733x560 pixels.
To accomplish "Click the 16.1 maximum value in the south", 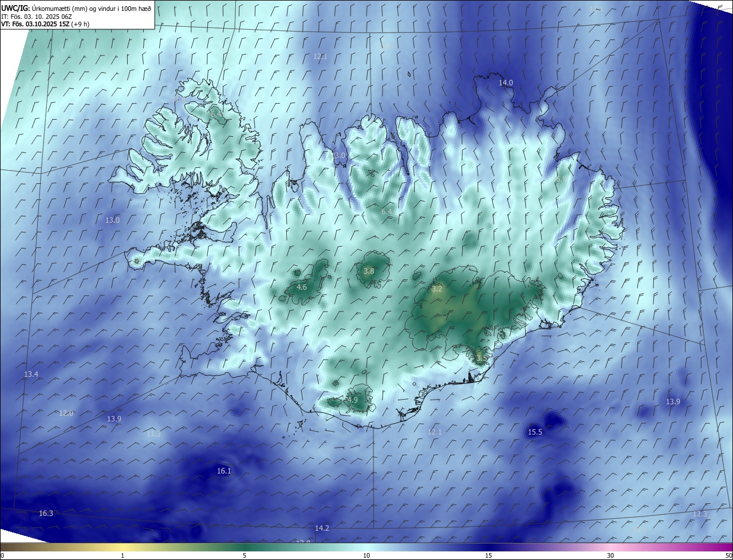I will tap(224, 471).
